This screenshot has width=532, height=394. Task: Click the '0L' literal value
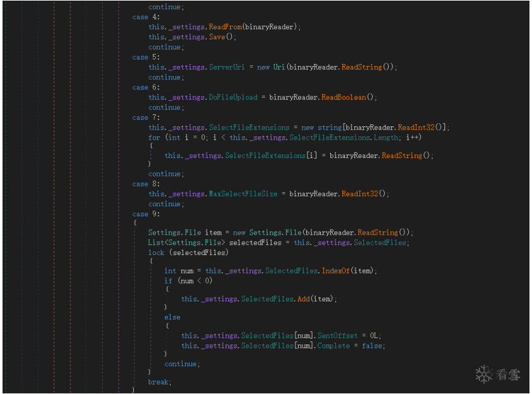click(374, 336)
